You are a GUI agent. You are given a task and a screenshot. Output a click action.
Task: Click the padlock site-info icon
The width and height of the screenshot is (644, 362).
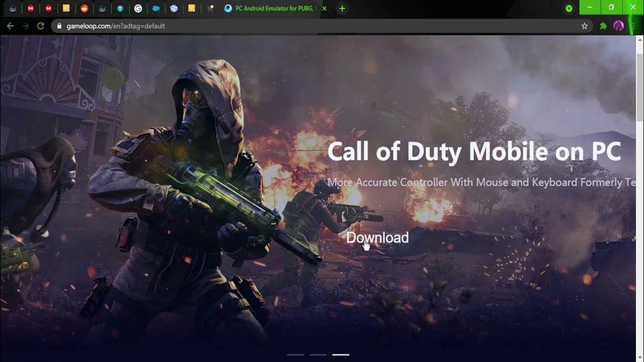tap(59, 26)
